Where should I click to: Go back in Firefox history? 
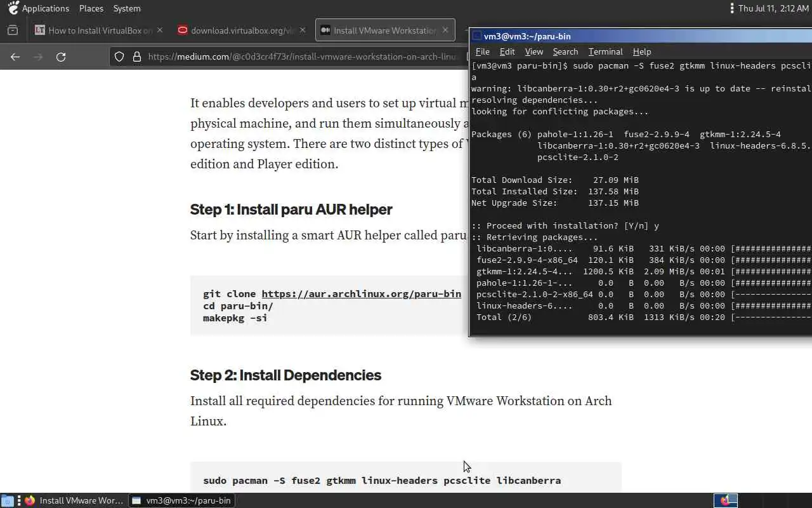tap(15, 57)
